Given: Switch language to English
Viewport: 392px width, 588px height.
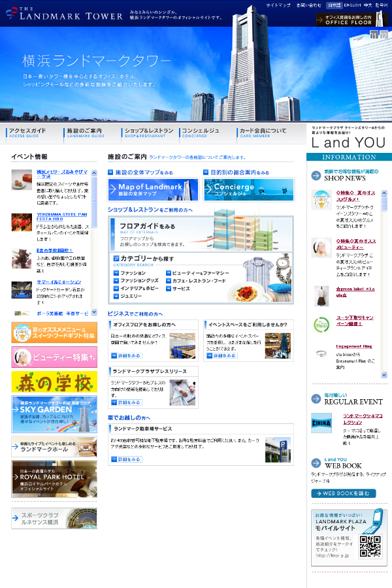Looking at the screenshot, I should 352,5.
